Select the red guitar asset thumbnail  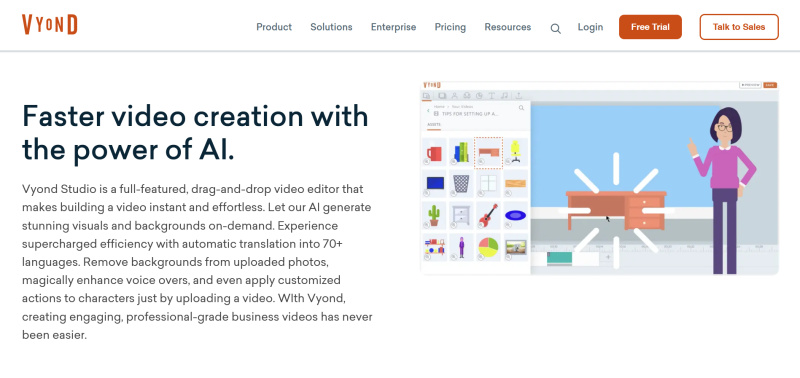click(x=488, y=215)
